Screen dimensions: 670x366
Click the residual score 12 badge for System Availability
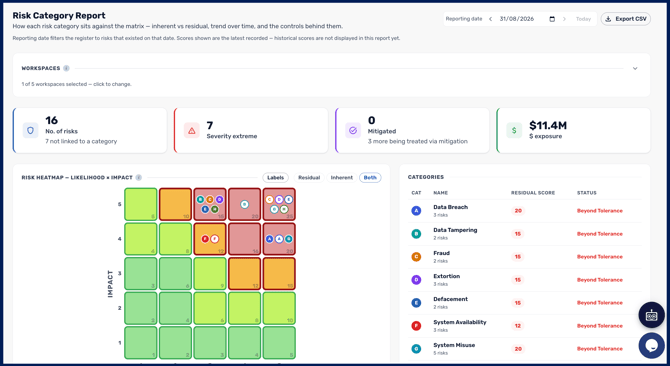[x=518, y=326]
